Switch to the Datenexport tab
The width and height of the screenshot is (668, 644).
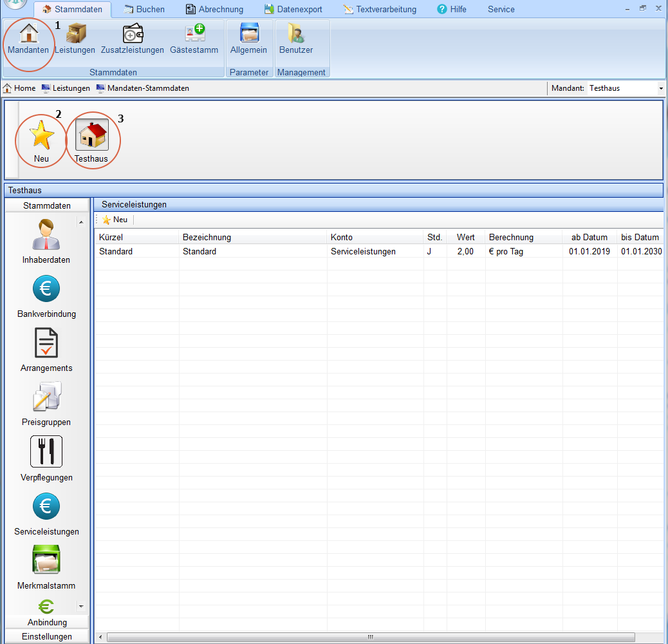click(x=293, y=9)
